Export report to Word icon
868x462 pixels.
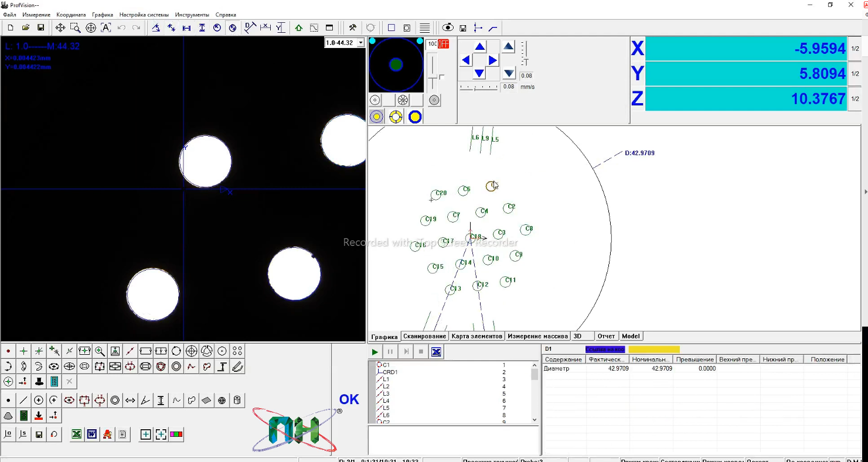[x=92, y=434]
